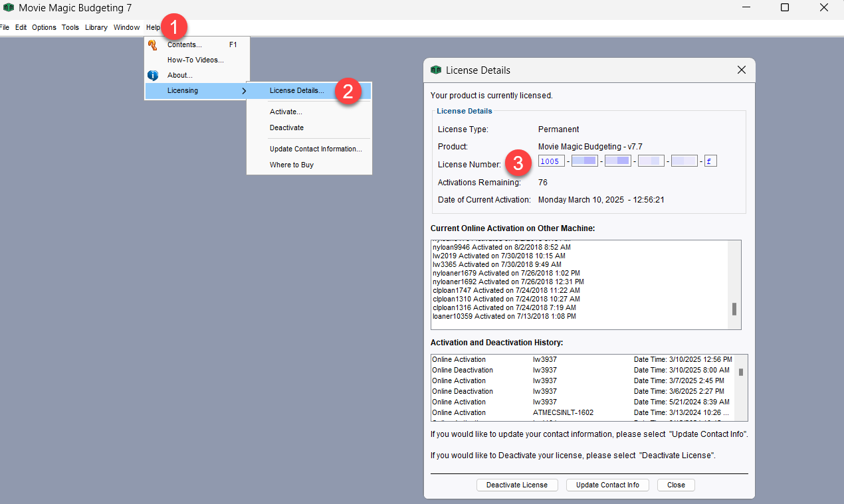
Task: Select history row dated 5/21/2024 8:39 AM
Action: coord(583,402)
